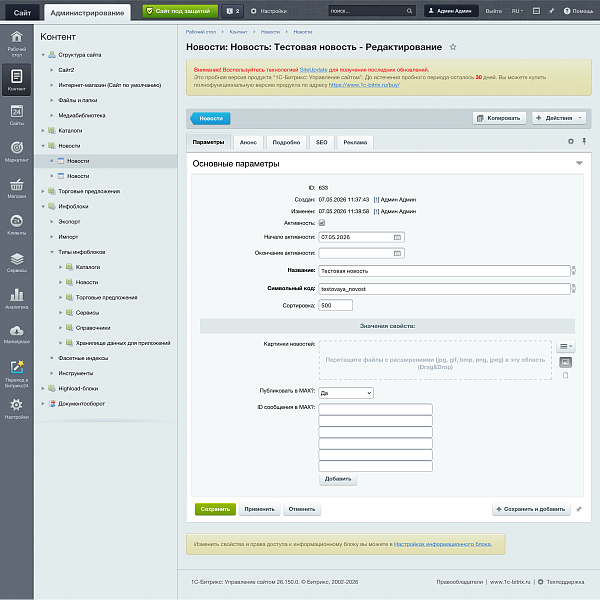This screenshot has height=600, width=600.
Task: Open the Контент sidebar section
Action: point(17,80)
